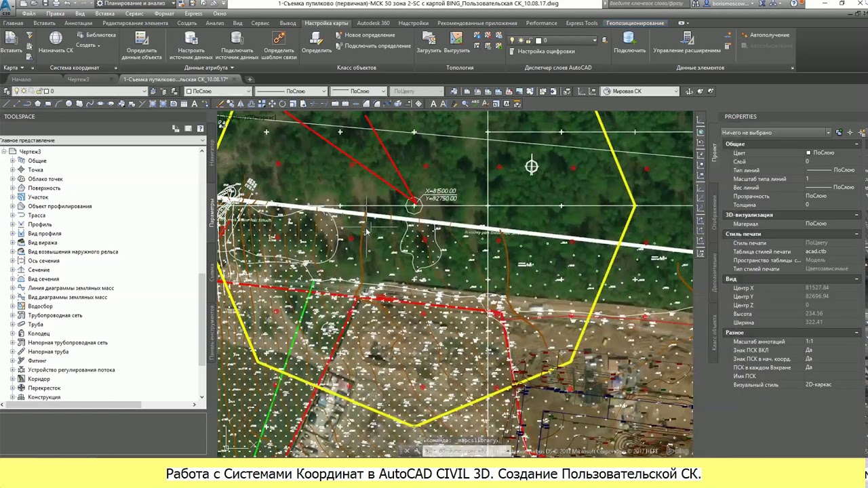Image resolution: width=868 pixels, height=488 pixels.
Task: Open the Главное представление dropdown
Action: 103,140
